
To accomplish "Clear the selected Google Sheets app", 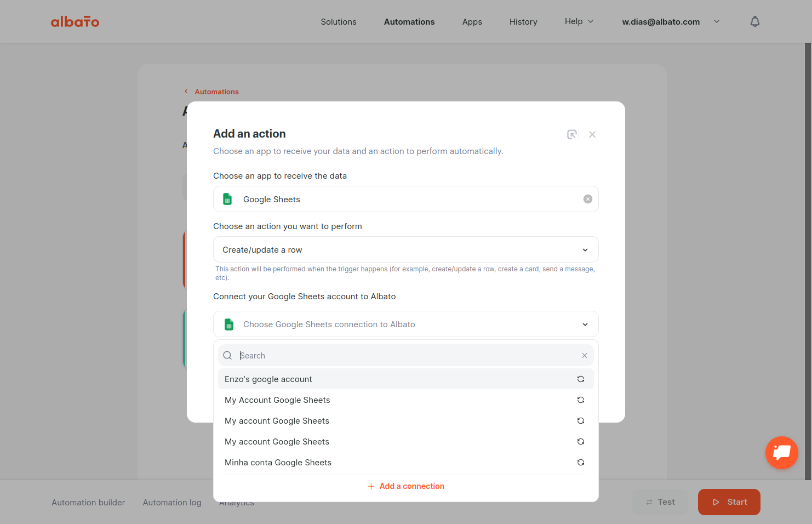I will click(x=588, y=199).
